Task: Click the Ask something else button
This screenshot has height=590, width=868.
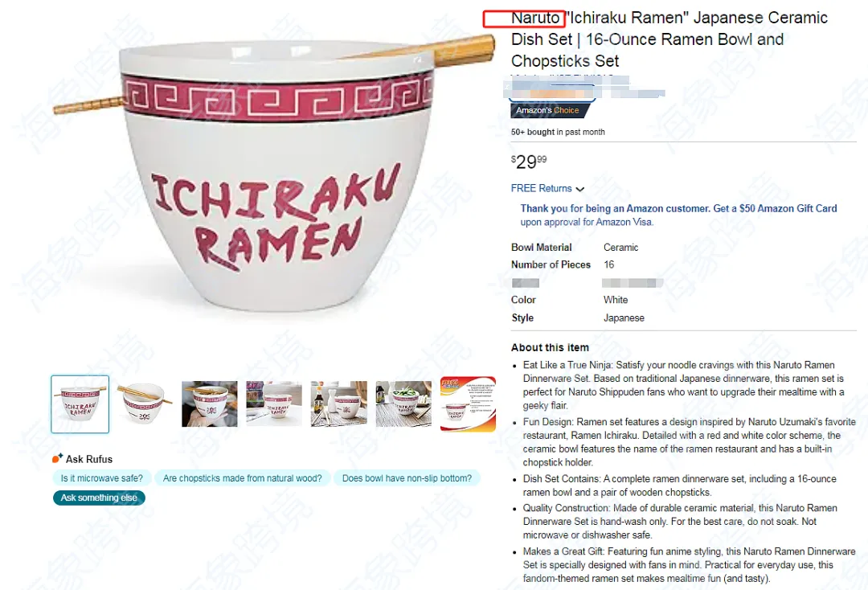Action: (x=99, y=498)
